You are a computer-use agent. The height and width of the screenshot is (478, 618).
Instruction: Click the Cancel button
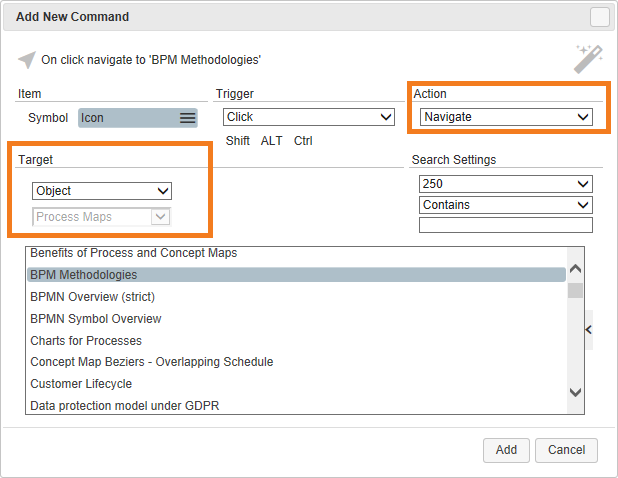click(x=566, y=450)
